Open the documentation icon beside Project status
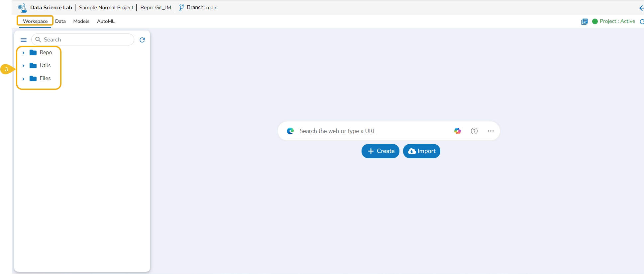 point(584,22)
